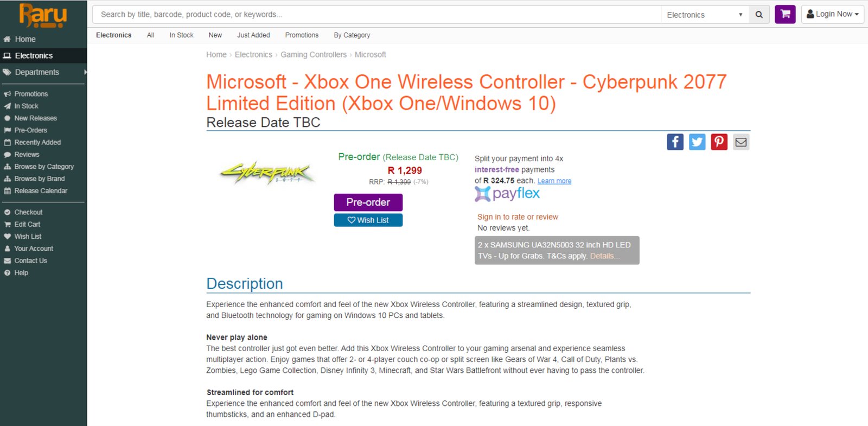
Task: Open the By Category tab
Action: tap(352, 35)
